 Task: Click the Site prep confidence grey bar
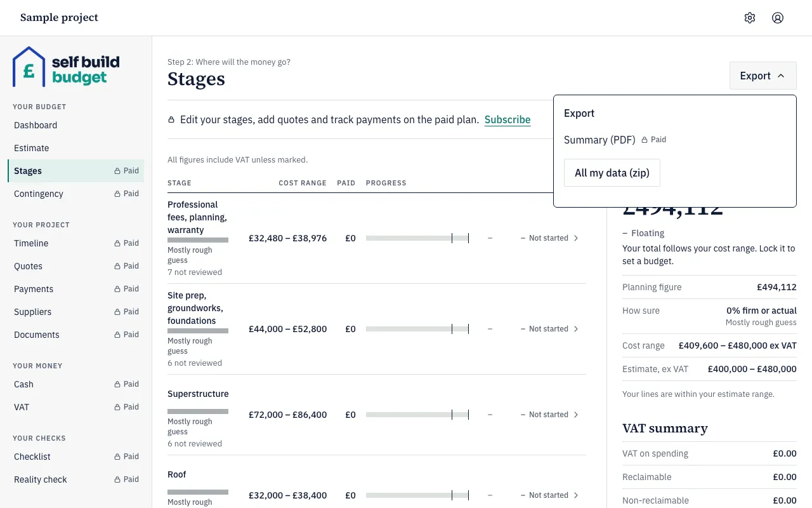198,331
